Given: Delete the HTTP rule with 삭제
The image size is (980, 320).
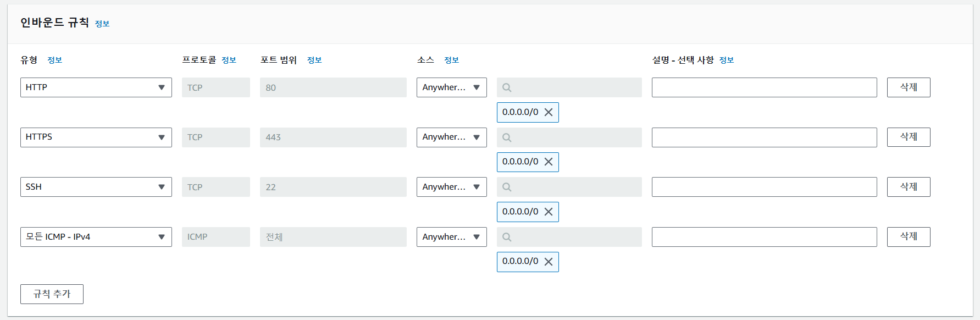Looking at the screenshot, I should pos(909,87).
